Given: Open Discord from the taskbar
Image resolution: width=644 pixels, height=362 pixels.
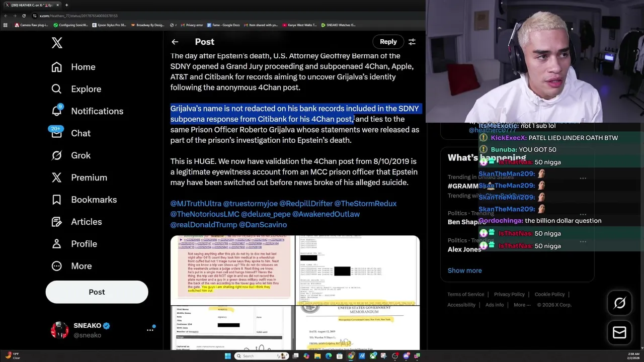Looking at the screenshot, I should tap(406, 356).
